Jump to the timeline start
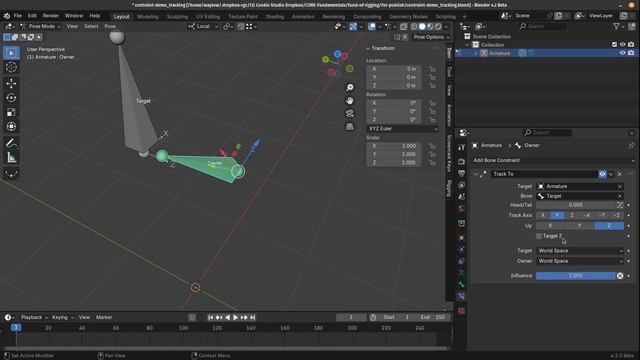640x360 pixels. [210, 317]
